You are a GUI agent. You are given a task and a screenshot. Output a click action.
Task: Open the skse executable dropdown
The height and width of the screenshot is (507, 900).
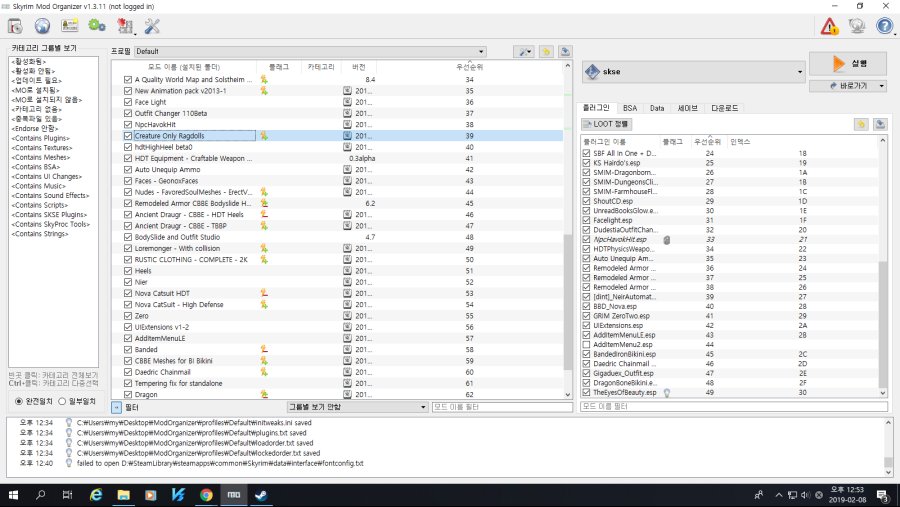(693, 72)
